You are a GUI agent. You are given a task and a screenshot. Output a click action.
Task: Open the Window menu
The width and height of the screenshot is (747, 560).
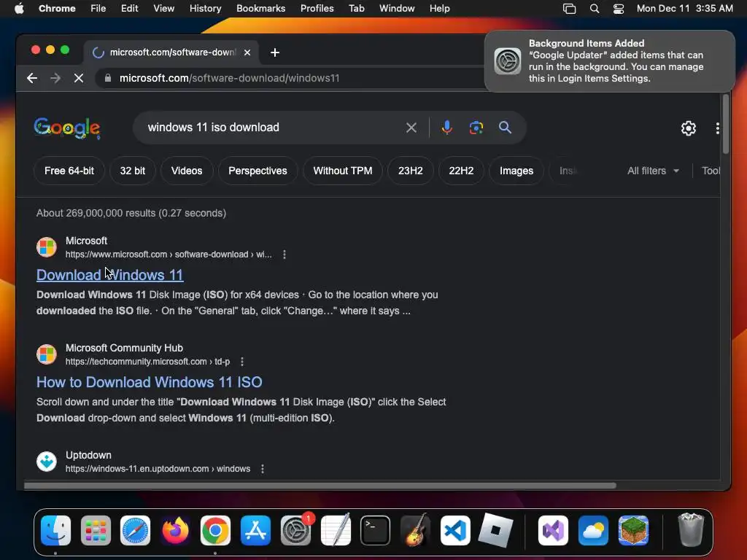click(x=397, y=9)
